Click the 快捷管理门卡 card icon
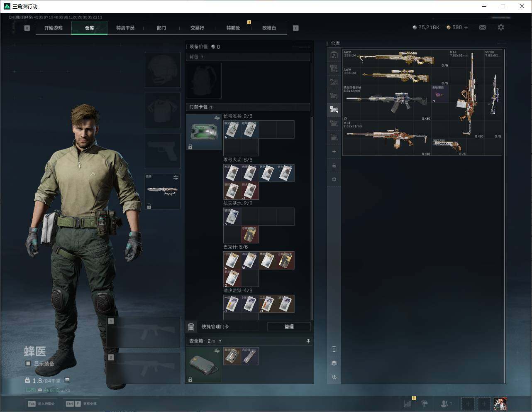The width and height of the screenshot is (532, 412). pos(191,326)
